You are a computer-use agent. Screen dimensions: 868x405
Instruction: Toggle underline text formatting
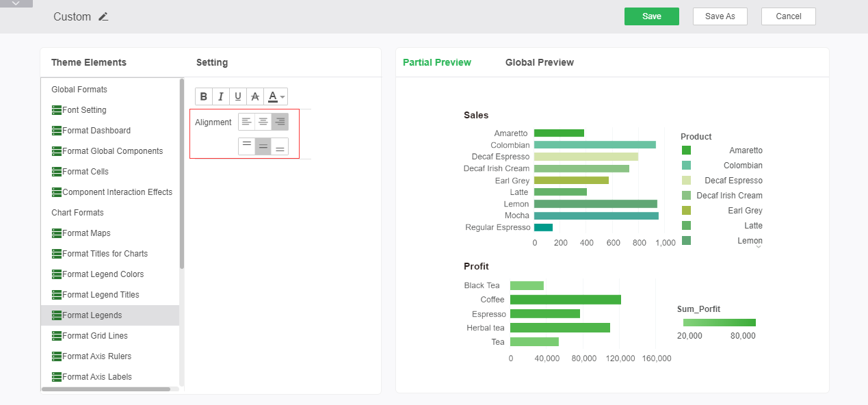(x=238, y=96)
